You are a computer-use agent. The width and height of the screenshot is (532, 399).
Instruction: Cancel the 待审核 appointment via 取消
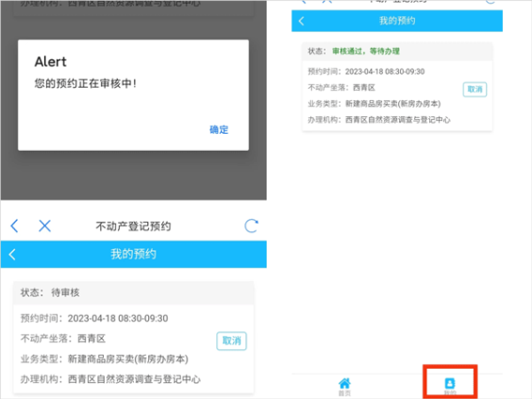(x=231, y=341)
